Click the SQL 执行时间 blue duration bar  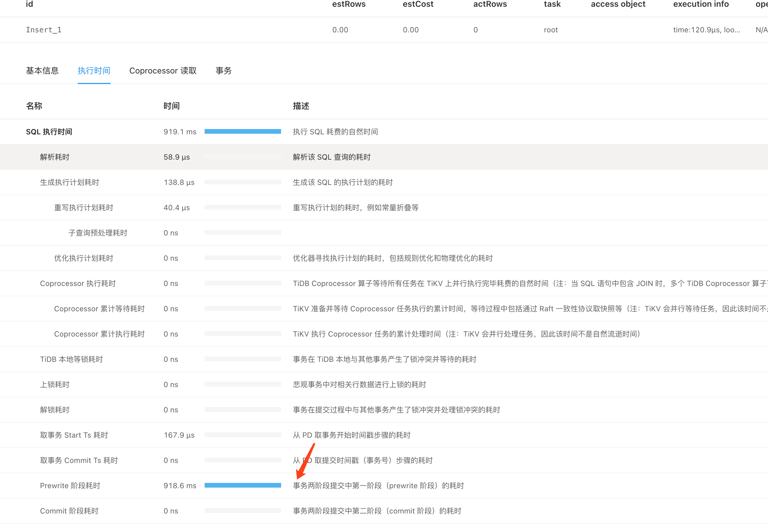click(x=243, y=131)
